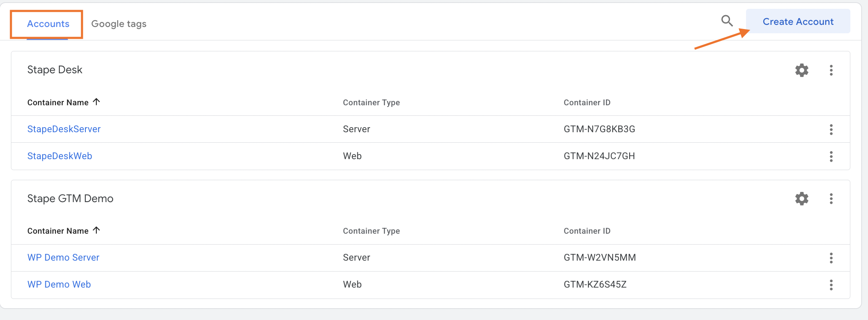Open the search magnifier icon

coord(727,21)
